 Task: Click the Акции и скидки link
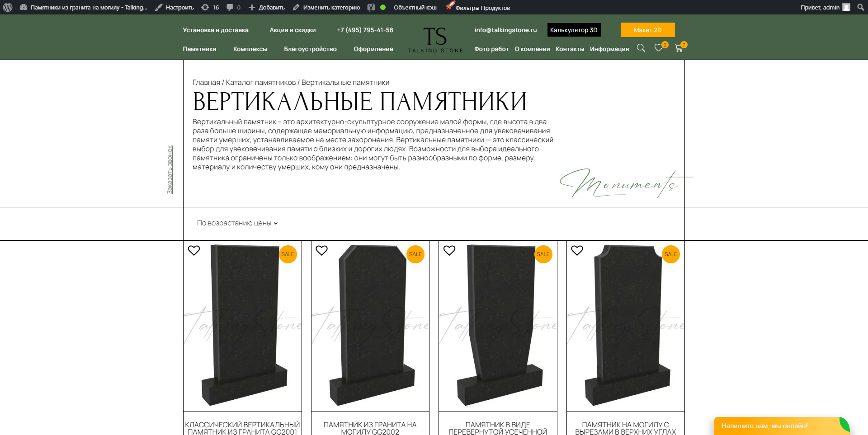tap(292, 30)
